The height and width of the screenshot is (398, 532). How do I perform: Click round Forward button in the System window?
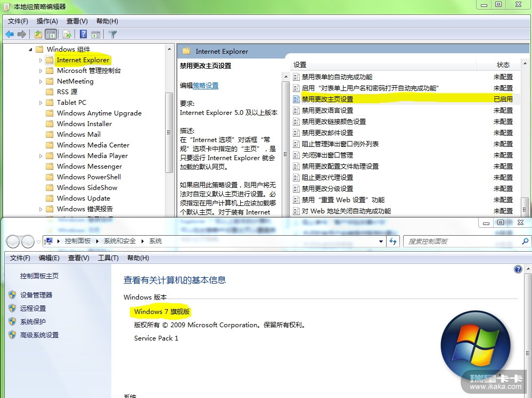[x=28, y=242]
